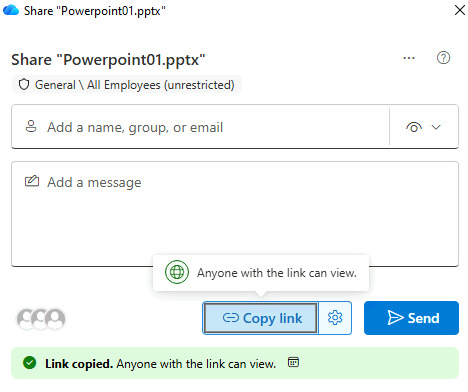Open the more options ellipsis menu
The width and height of the screenshot is (468, 392).
click(x=409, y=58)
